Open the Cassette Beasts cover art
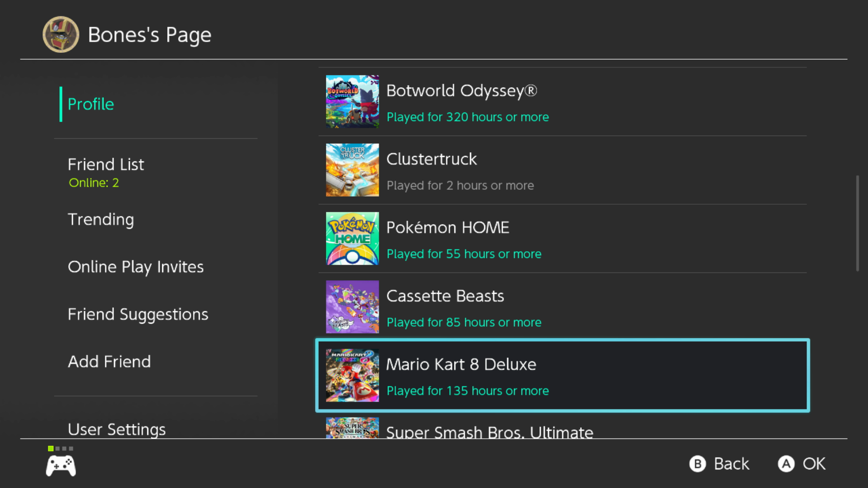868x488 pixels. click(352, 307)
